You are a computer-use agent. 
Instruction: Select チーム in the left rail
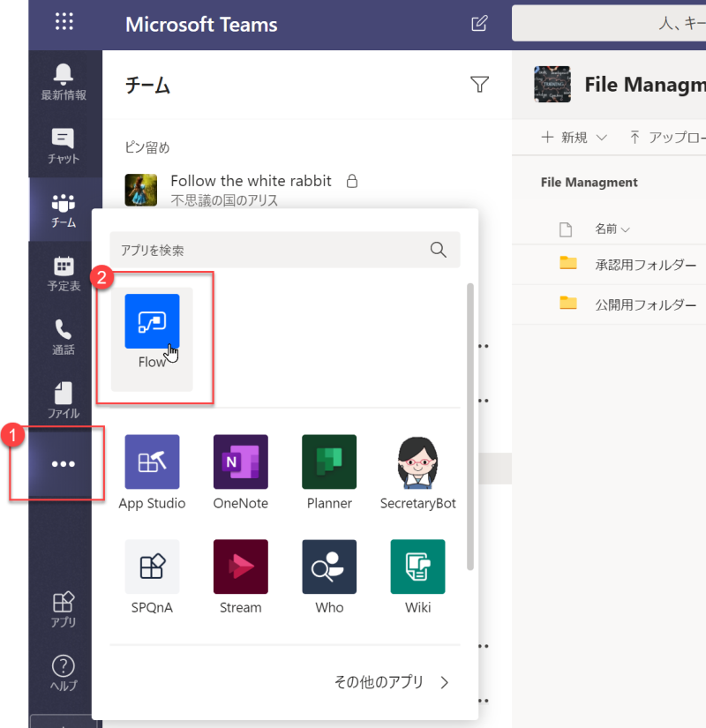[x=64, y=210]
